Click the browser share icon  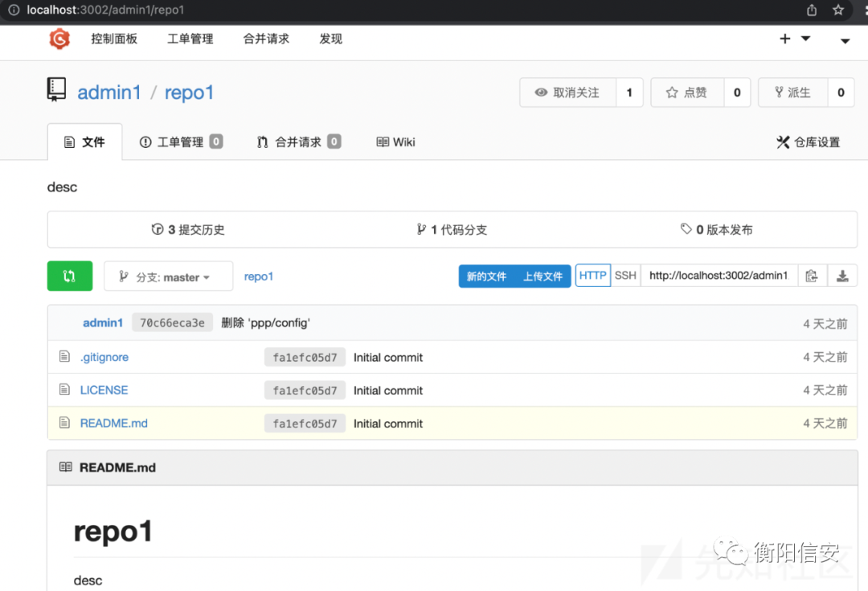[812, 10]
